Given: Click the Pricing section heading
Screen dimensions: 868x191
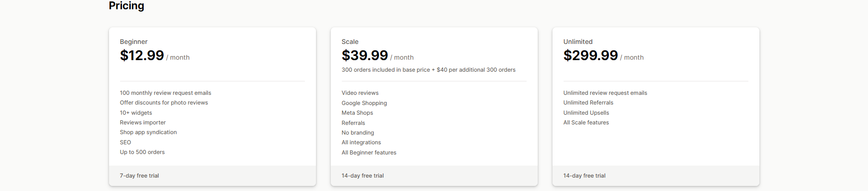Looking at the screenshot, I should pos(126,6).
